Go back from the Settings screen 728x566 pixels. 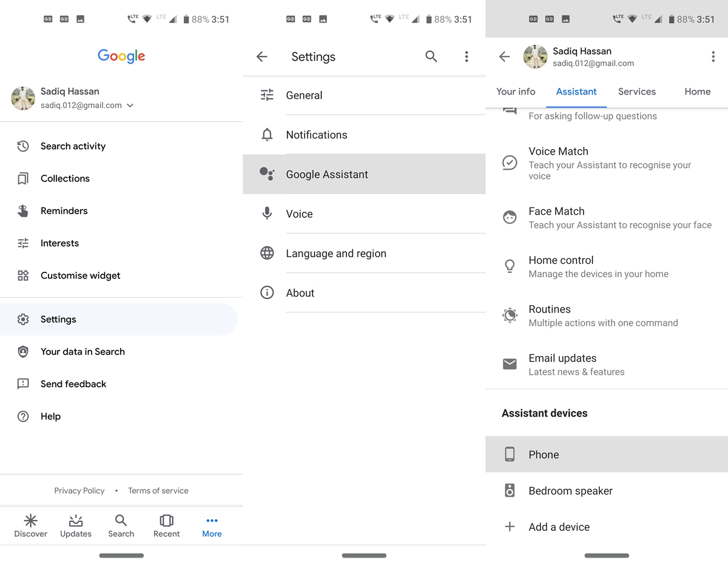click(x=261, y=56)
